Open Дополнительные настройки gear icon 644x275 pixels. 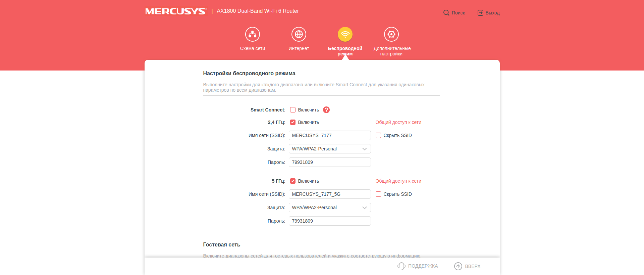point(391,34)
